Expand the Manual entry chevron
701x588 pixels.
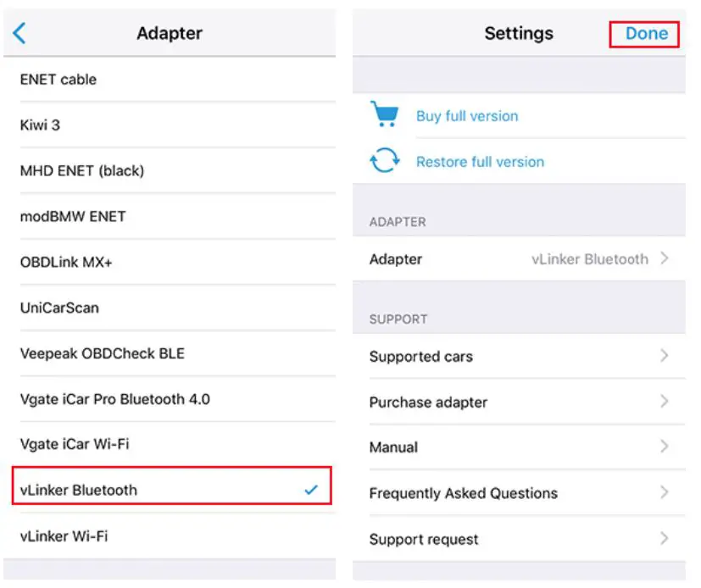[664, 447]
